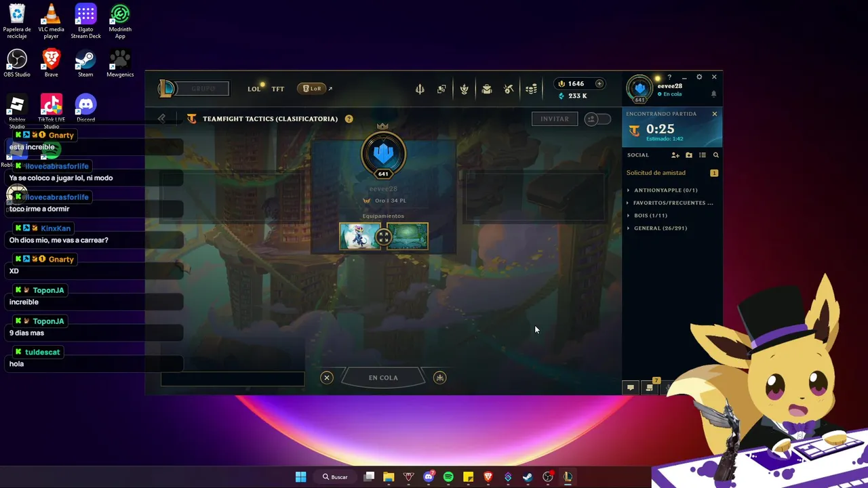Open the Store coins icon
Screen dimensions: 868x488
click(532, 89)
